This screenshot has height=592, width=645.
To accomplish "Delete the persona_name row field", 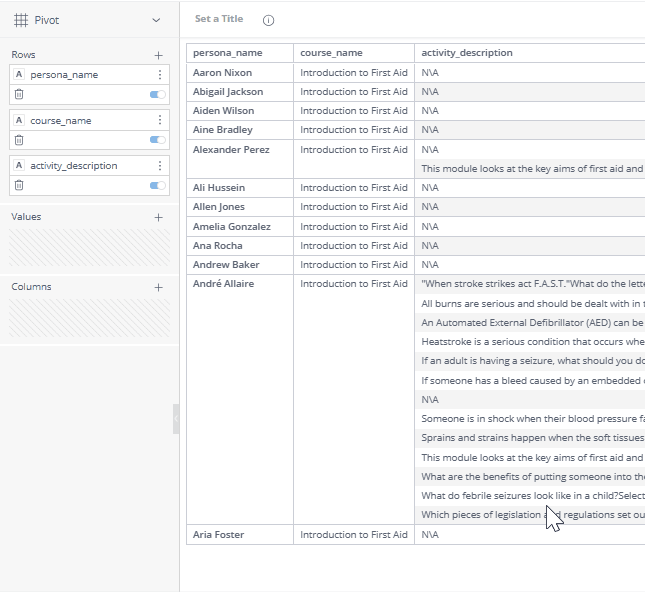I will pos(19,94).
